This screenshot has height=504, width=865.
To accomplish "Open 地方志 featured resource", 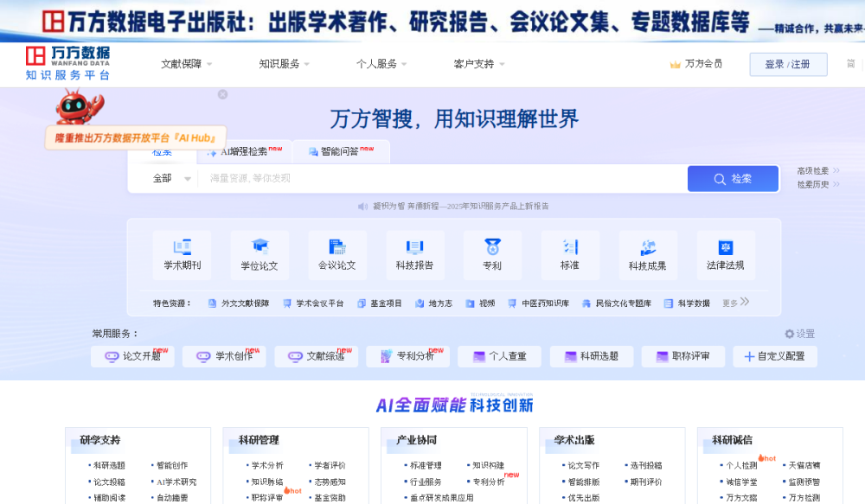I will [433, 303].
